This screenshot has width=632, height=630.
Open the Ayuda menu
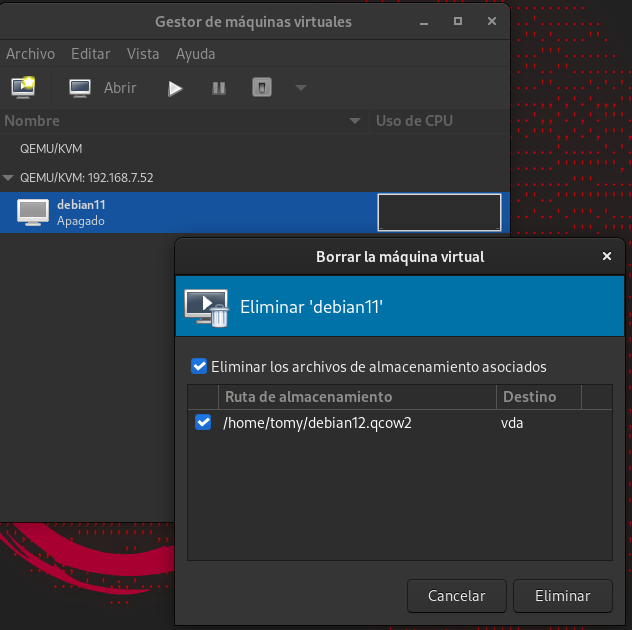tap(195, 54)
